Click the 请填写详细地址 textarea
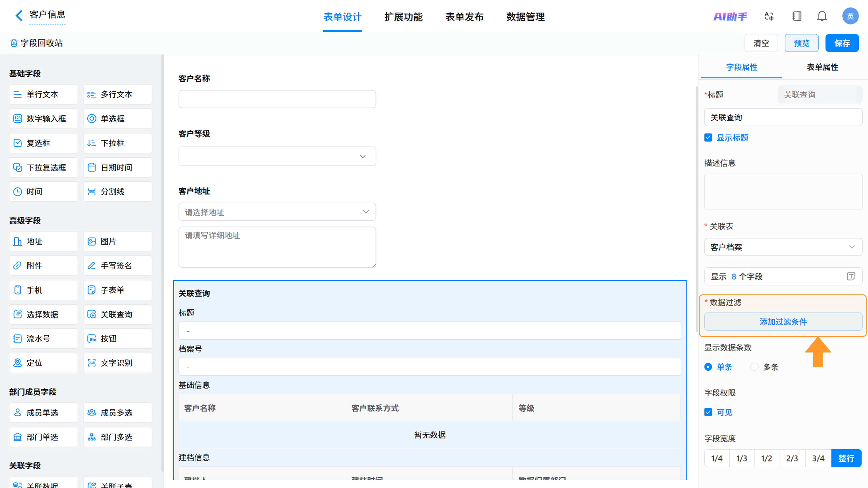The width and height of the screenshot is (868, 488). [x=277, y=247]
